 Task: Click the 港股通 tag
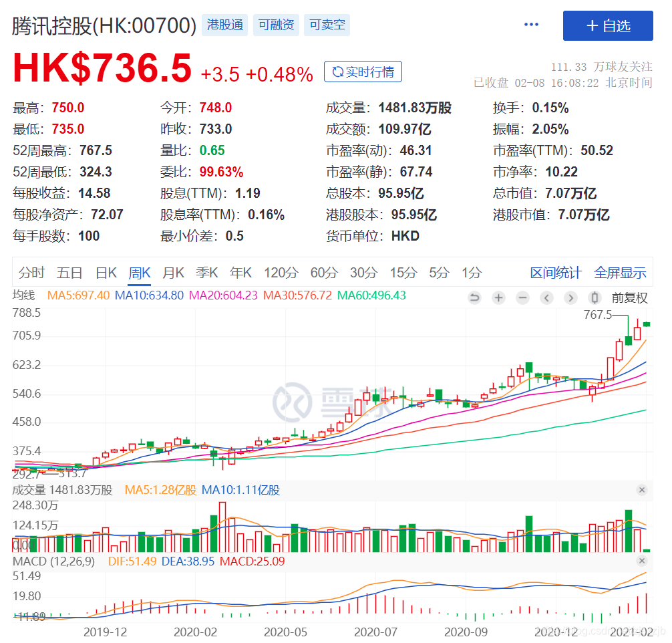coord(225,25)
